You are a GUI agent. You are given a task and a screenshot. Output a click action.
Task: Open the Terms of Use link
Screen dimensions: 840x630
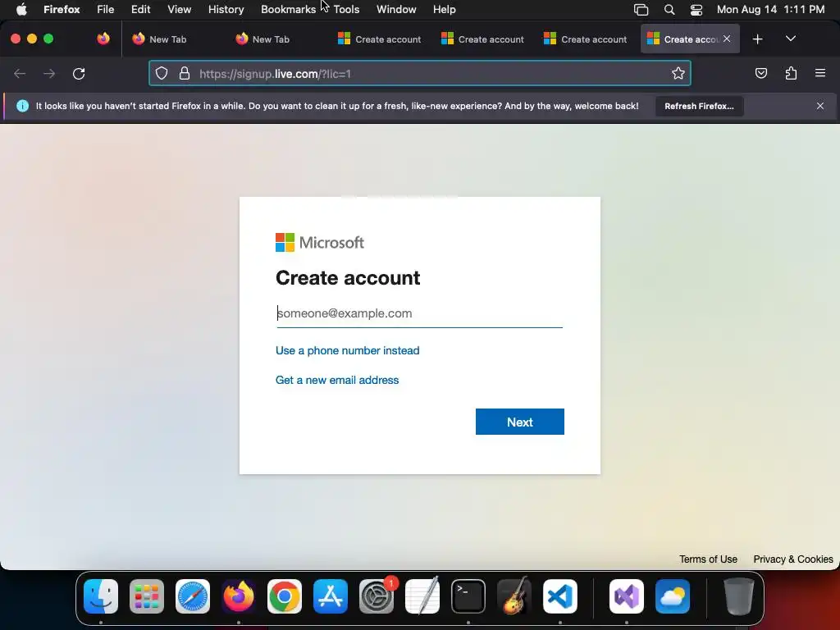[708, 559]
